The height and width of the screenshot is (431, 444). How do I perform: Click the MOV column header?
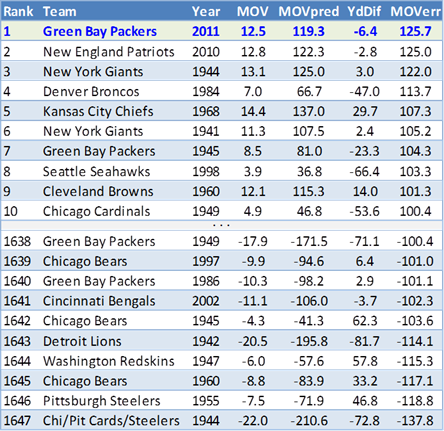click(252, 12)
